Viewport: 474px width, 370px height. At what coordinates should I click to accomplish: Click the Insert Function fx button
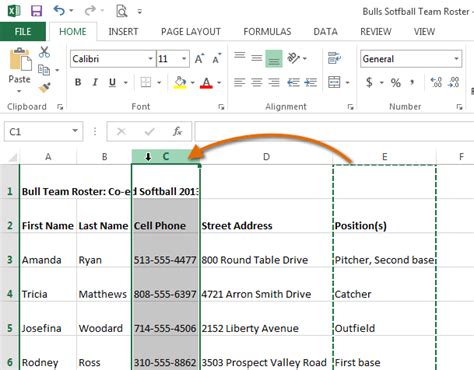point(177,131)
